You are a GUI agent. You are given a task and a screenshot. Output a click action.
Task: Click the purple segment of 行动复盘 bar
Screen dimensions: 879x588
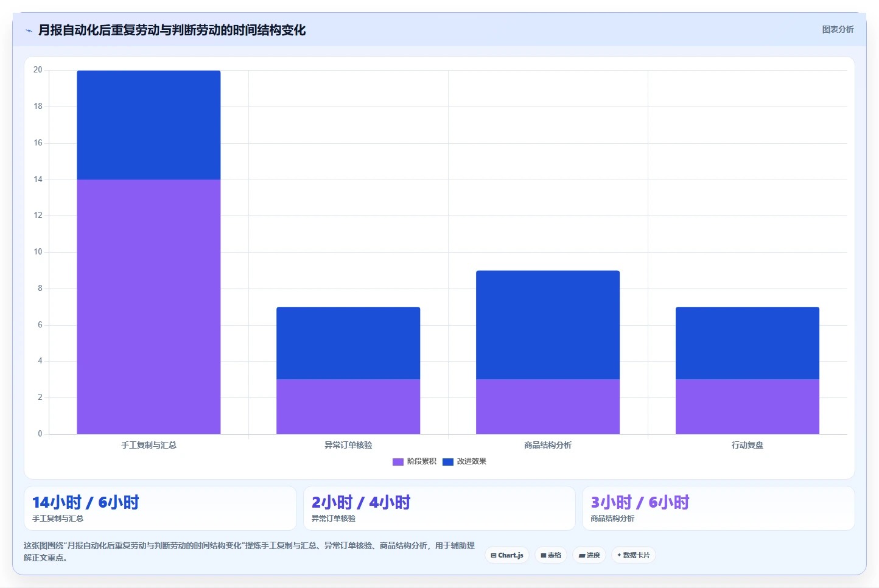[x=748, y=407]
